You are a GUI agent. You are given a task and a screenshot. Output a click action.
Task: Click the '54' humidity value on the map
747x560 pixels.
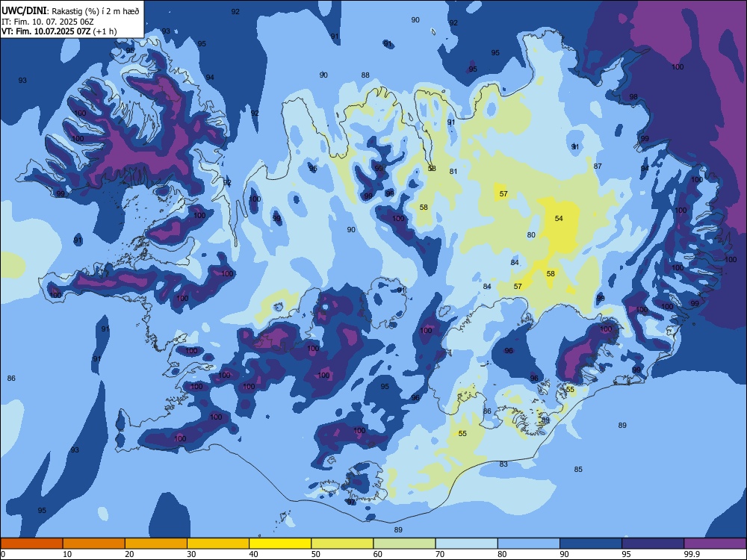point(559,219)
